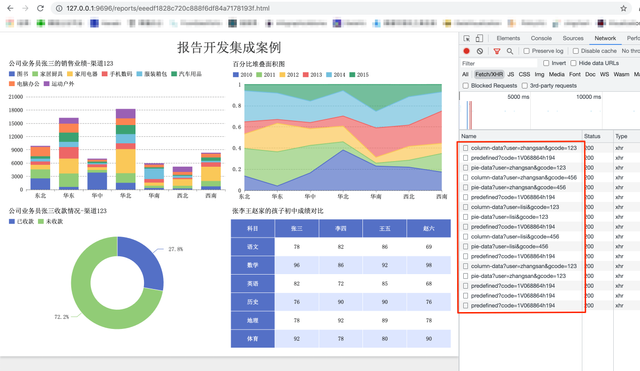Toggle the 运动户外 legend item
Screen dimensions: 640x371
(59, 84)
